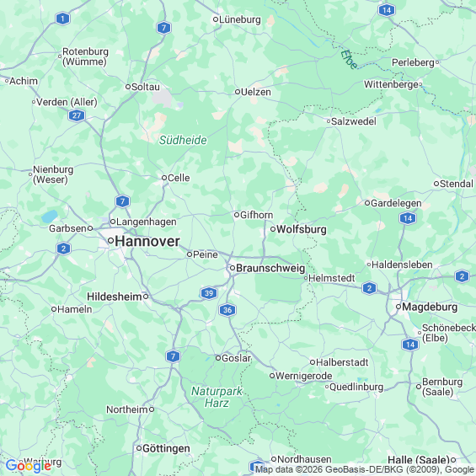Click the map data attribution text

coord(365,469)
